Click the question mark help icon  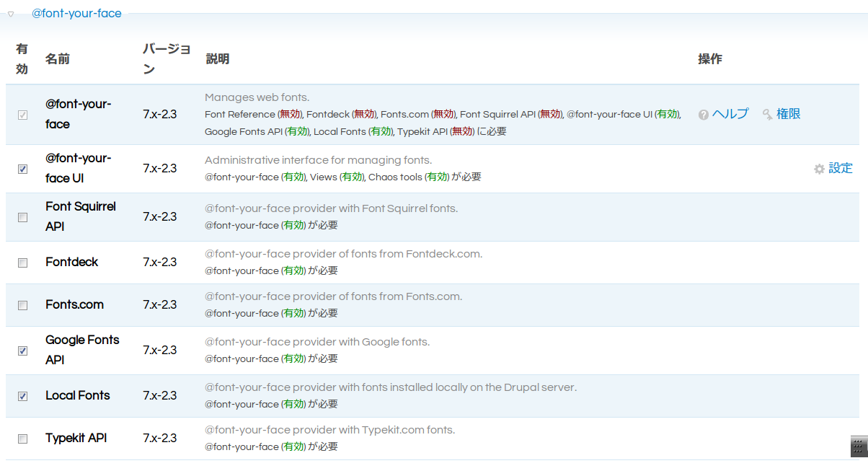tap(702, 113)
